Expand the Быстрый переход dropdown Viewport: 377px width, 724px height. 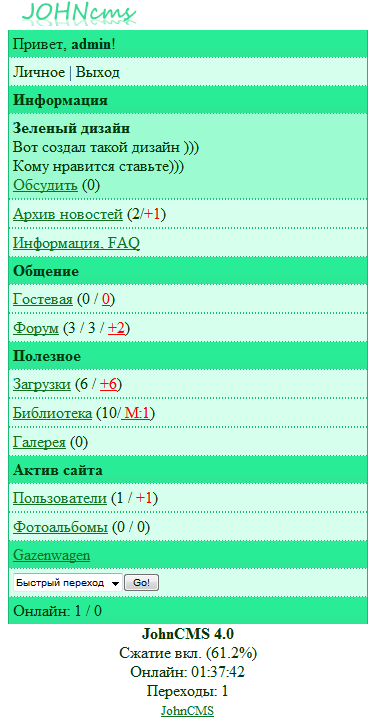pos(67,583)
